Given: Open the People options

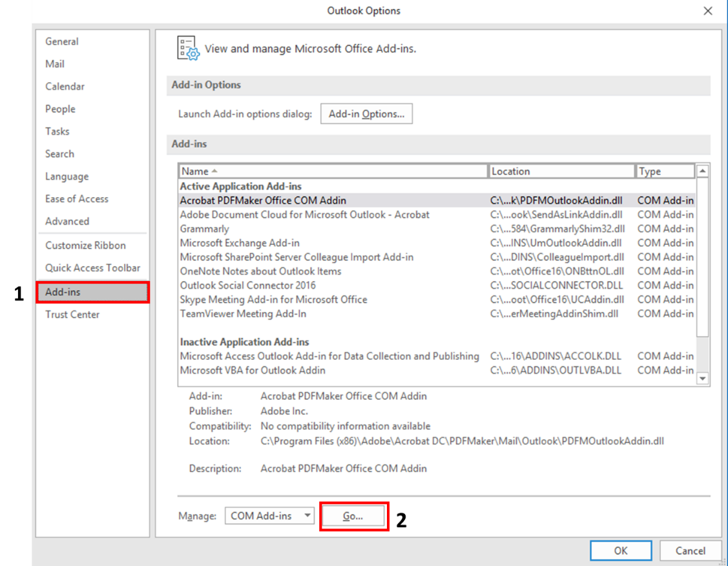Looking at the screenshot, I should [x=60, y=109].
